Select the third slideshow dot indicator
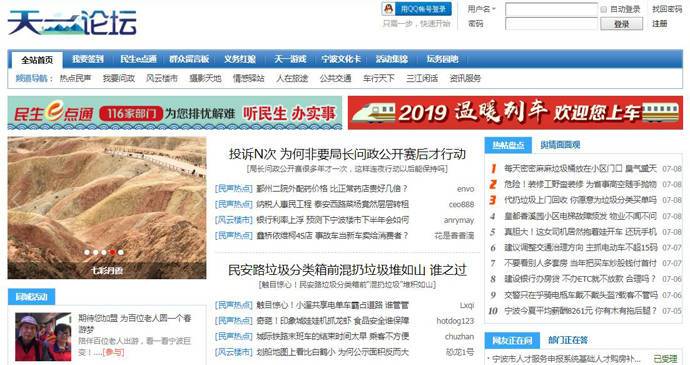690x365 pixels. [104, 252]
